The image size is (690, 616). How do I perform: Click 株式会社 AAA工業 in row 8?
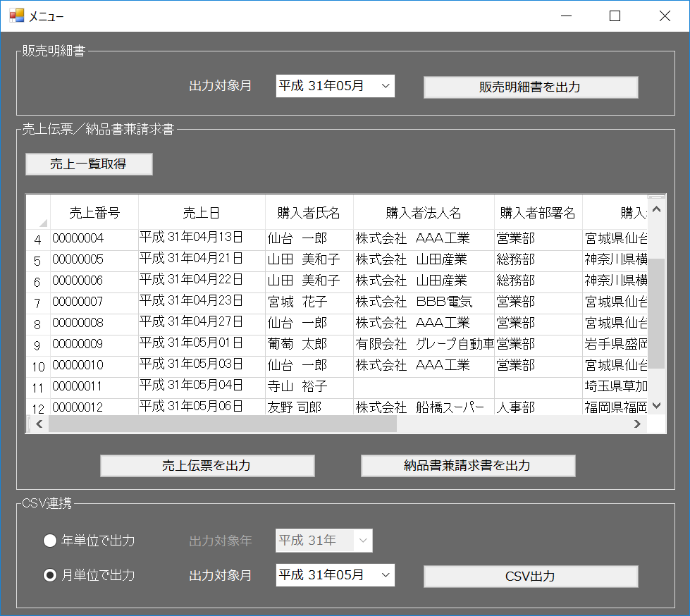(x=424, y=324)
